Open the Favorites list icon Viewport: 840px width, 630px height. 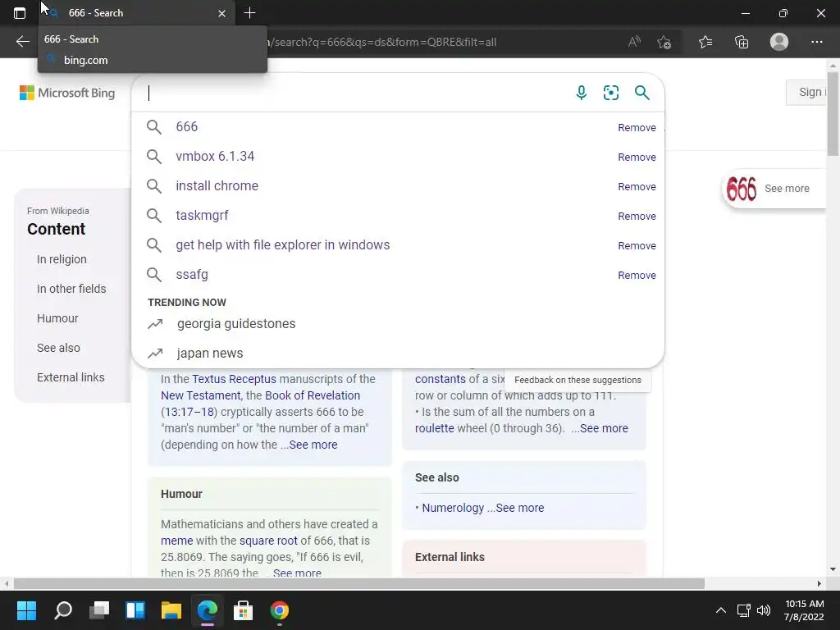(x=705, y=42)
